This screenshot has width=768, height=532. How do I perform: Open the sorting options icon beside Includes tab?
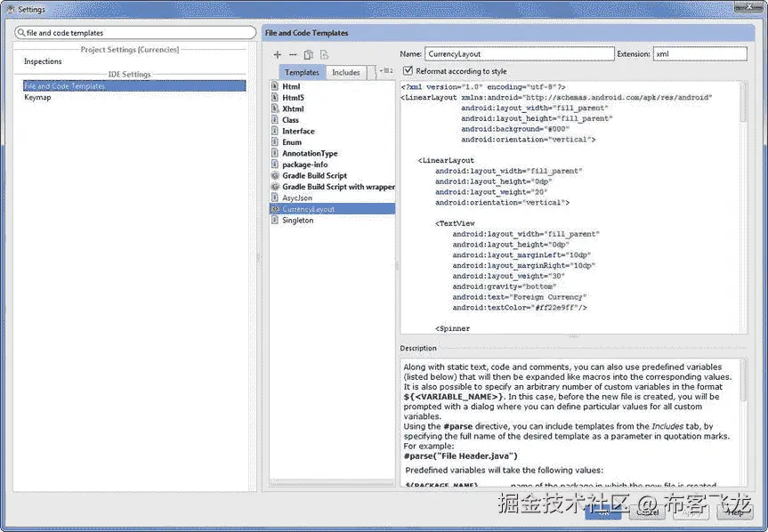[x=387, y=72]
